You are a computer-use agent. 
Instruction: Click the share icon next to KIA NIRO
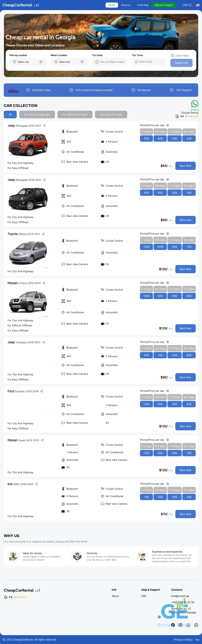click(36, 484)
